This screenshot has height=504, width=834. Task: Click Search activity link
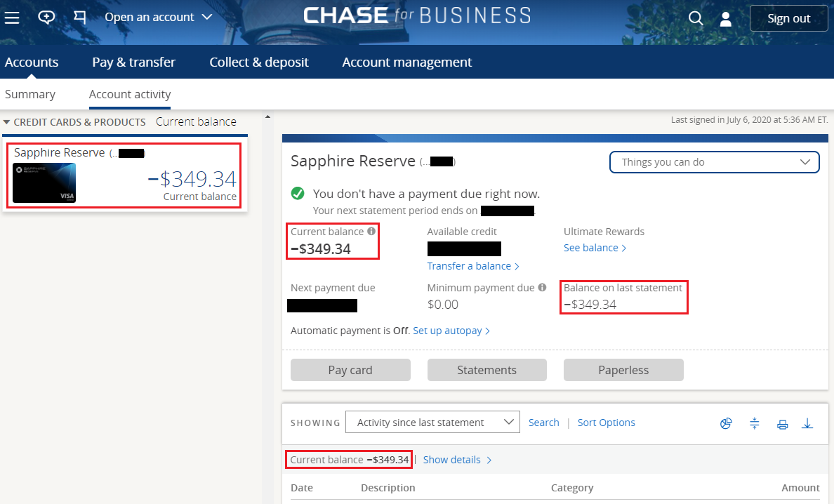(x=543, y=423)
